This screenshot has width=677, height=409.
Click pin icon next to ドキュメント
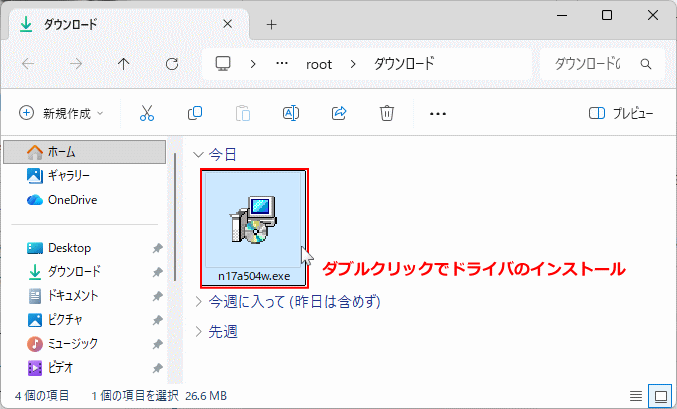pos(158,296)
